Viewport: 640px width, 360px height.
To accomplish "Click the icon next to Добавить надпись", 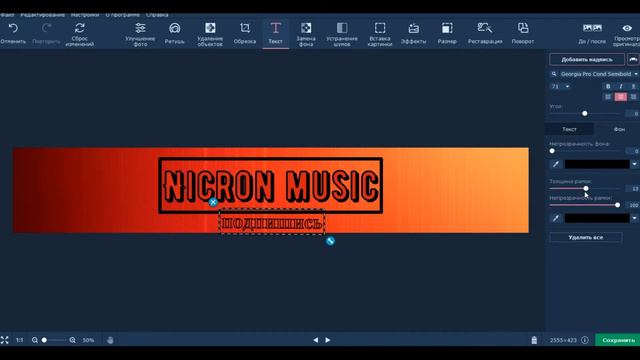I will pos(633,60).
